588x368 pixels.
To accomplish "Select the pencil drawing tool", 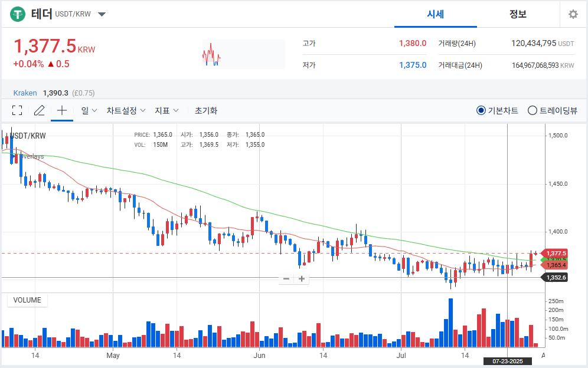I will click(39, 110).
